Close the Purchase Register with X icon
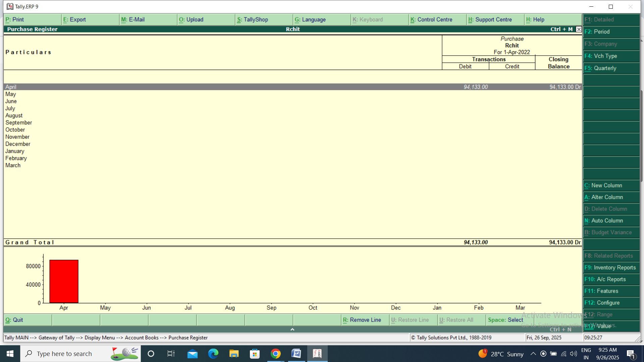This screenshot has height=362, width=644. [x=579, y=29]
